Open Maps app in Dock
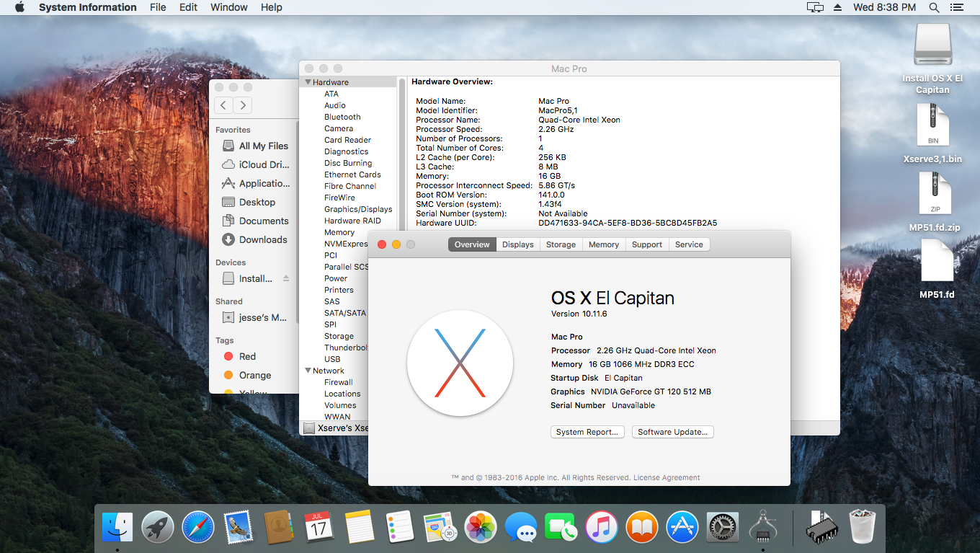The image size is (980, 553). coord(440,527)
